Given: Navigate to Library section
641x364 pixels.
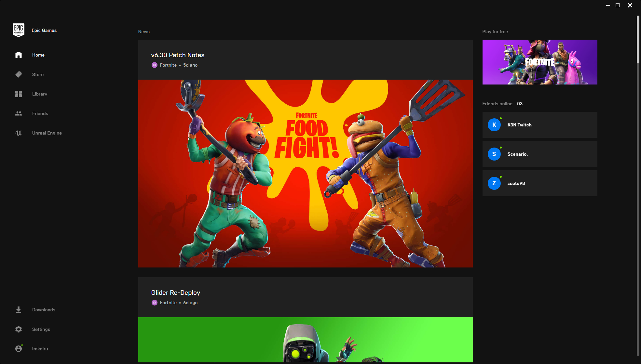Looking at the screenshot, I should coord(39,94).
